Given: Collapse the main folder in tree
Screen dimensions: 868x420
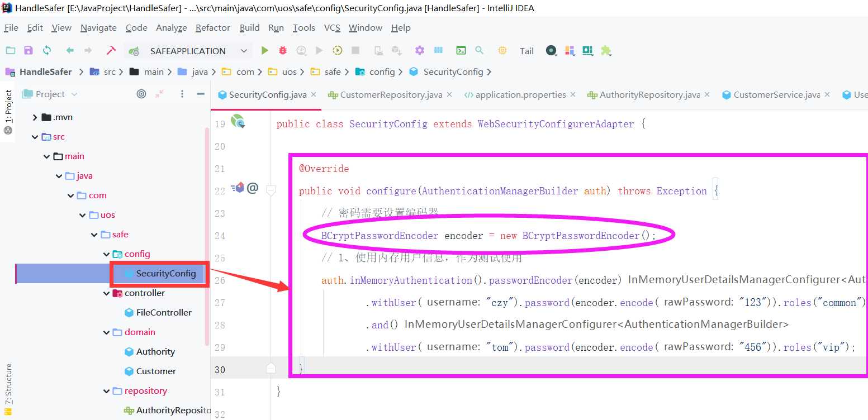Looking at the screenshot, I should click(x=47, y=156).
